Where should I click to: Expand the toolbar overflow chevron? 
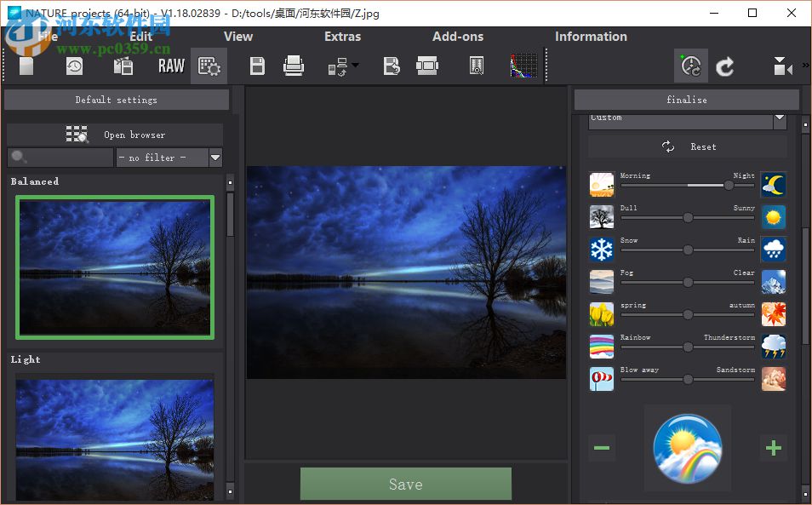(x=805, y=66)
